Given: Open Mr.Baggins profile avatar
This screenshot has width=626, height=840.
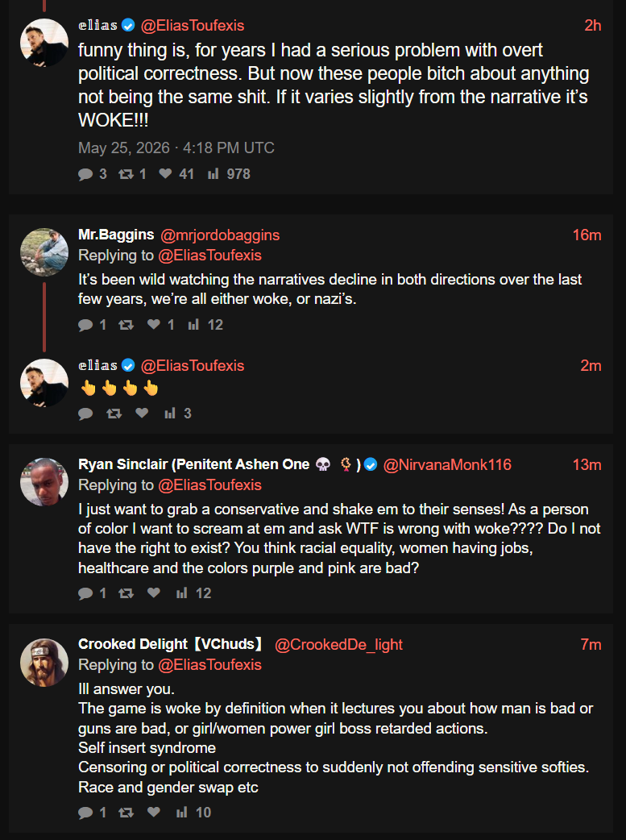Looking at the screenshot, I should tap(44, 252).
